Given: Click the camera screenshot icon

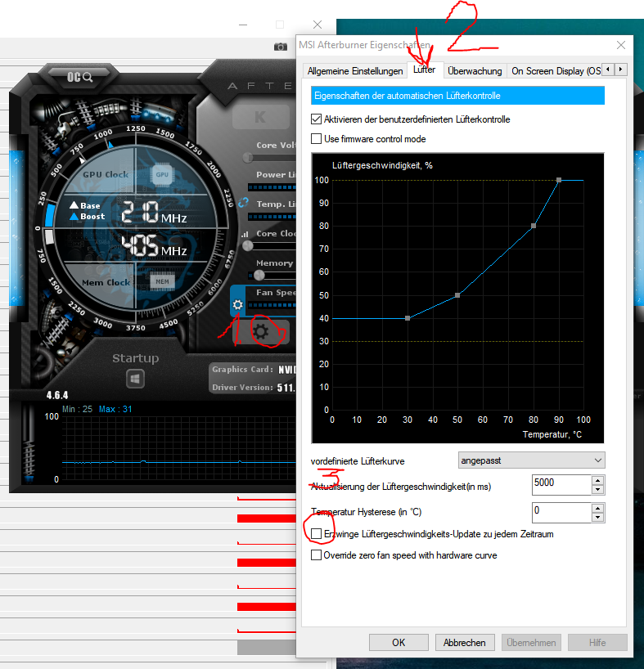Looking at the screenshot, I should 280,47.
